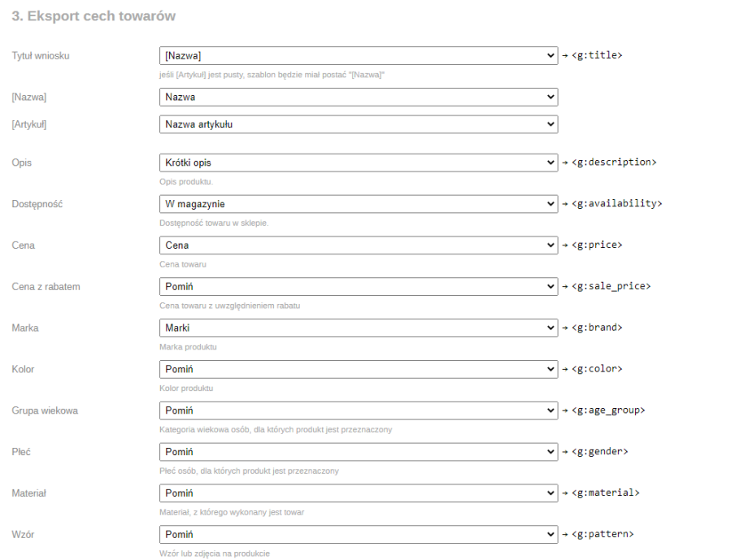
Task: Open the [Artykuł] dropdown list
Action: pyautogui.click(x=359, y=124)
